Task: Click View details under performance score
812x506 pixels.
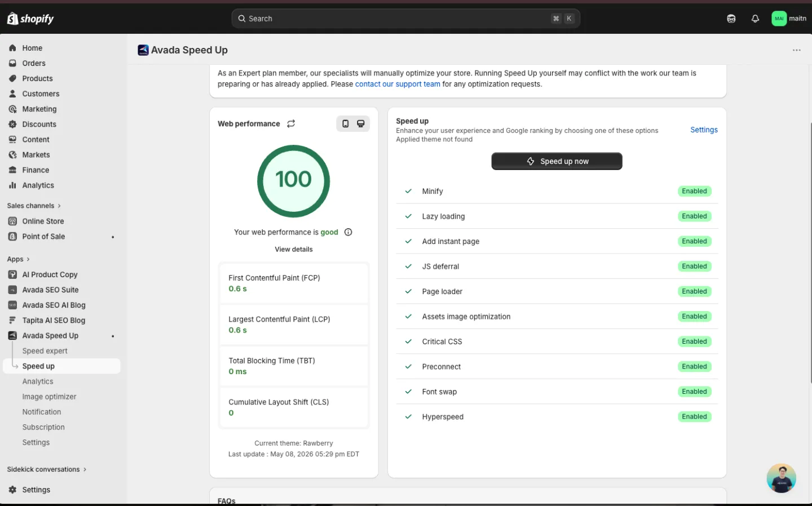Action: click(x=294, y=249)
